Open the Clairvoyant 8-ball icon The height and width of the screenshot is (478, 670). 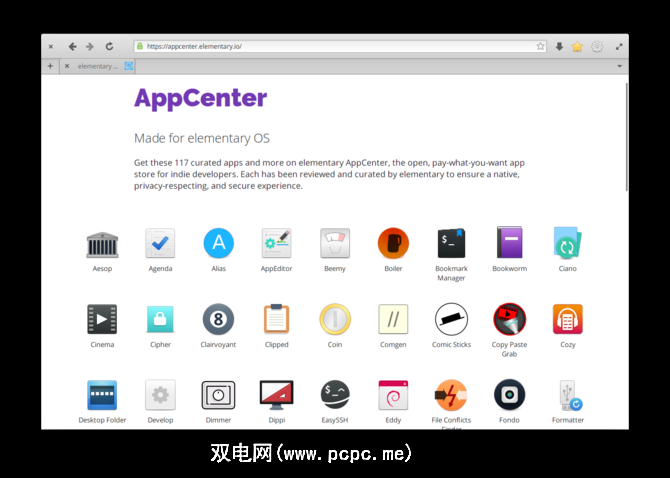(x=218, y=319)
